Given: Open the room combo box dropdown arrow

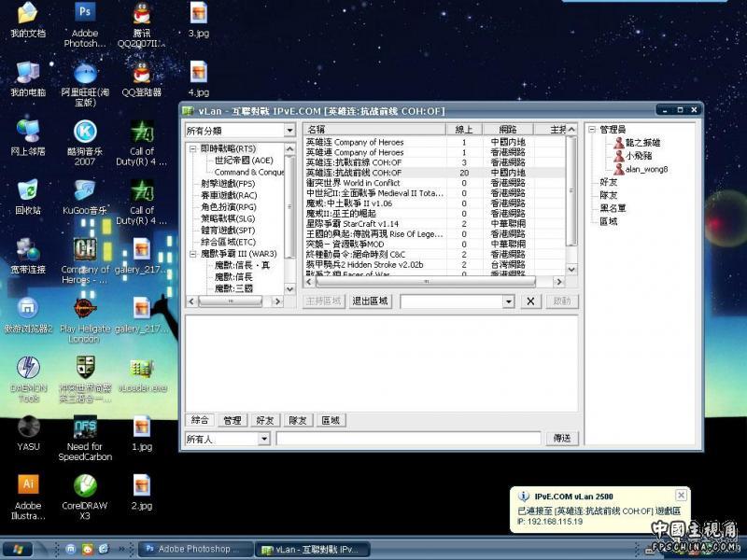Looking at the screenshot, I should [509, 301].
